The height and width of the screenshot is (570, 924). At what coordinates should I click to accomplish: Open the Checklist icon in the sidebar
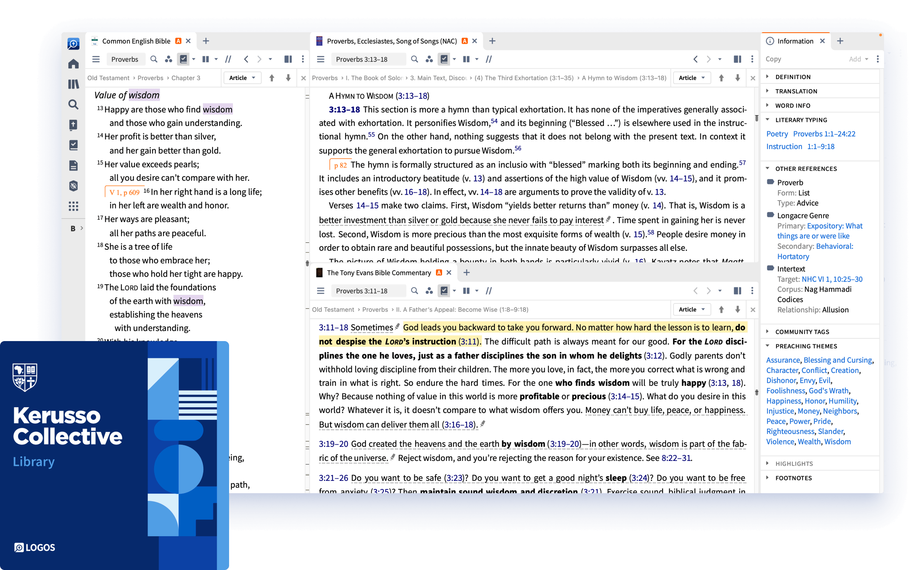point(73,145)
